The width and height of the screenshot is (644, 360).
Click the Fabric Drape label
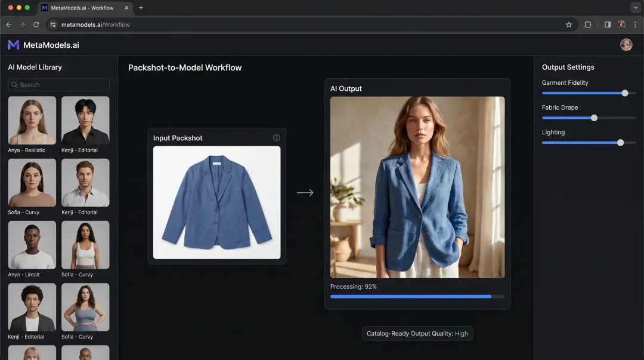pos(560,107)
